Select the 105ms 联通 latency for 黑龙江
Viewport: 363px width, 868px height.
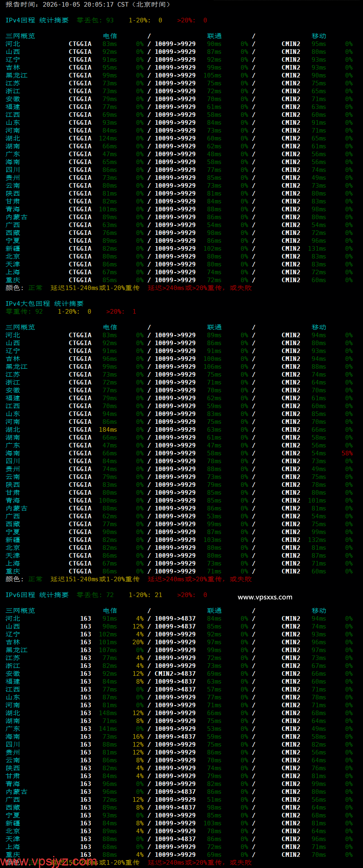tap(212, 75)
